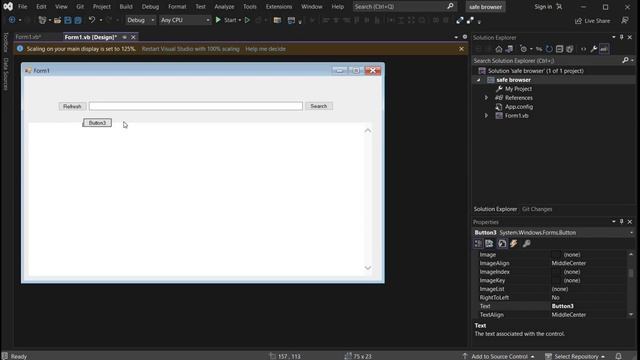Viewport: 640px width, 360px height.
Task: Pin the Properties panel
Action: [x=622, y=222]
